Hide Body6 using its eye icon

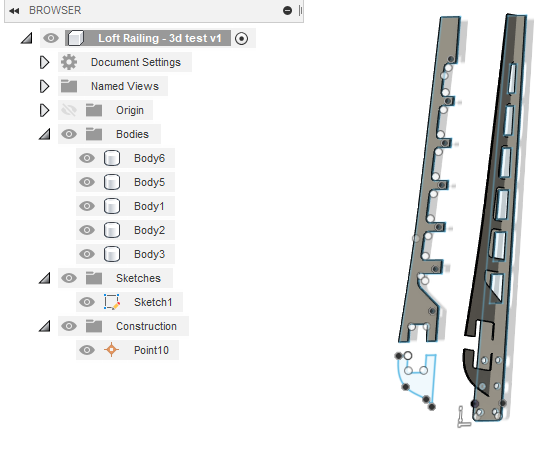click(x=87, y=158)
